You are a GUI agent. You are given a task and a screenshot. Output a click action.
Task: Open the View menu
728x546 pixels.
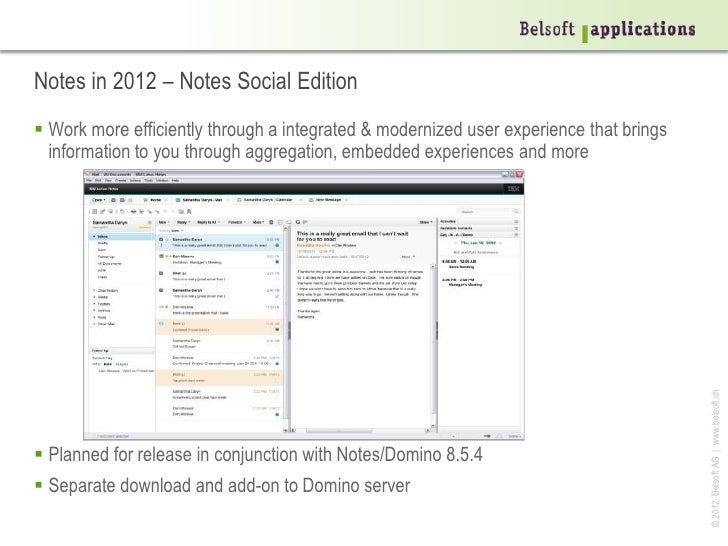108,180
